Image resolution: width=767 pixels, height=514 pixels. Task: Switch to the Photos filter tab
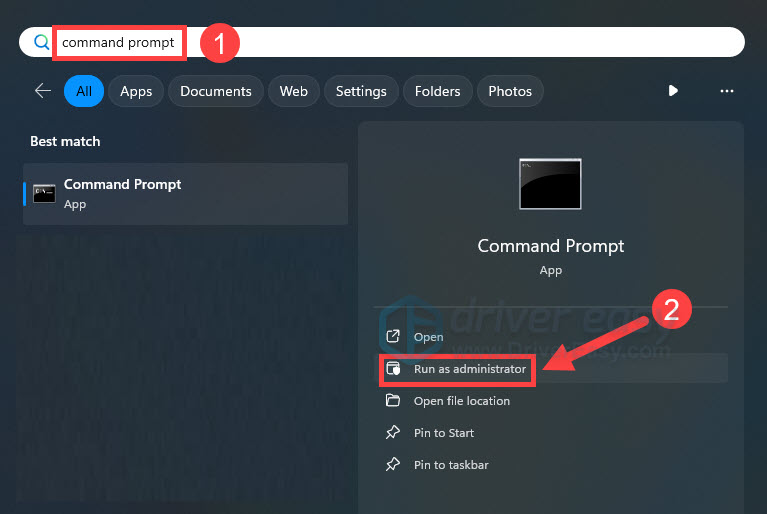point(510,91)
